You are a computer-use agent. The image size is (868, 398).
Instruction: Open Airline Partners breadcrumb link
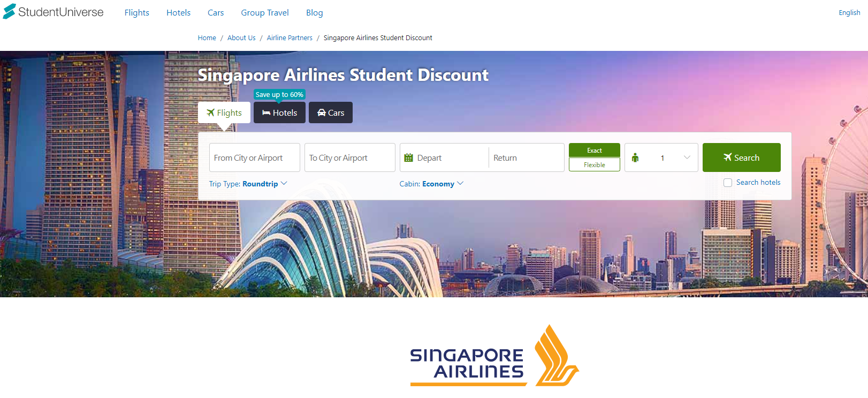click(x=290, y=38)
